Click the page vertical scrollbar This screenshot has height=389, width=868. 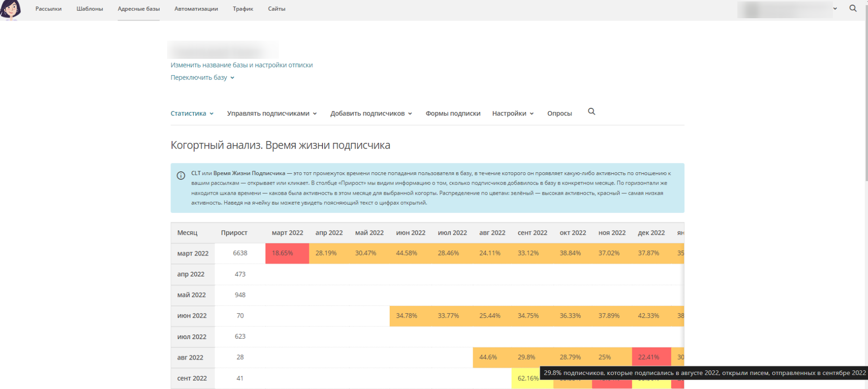point(866,93)
